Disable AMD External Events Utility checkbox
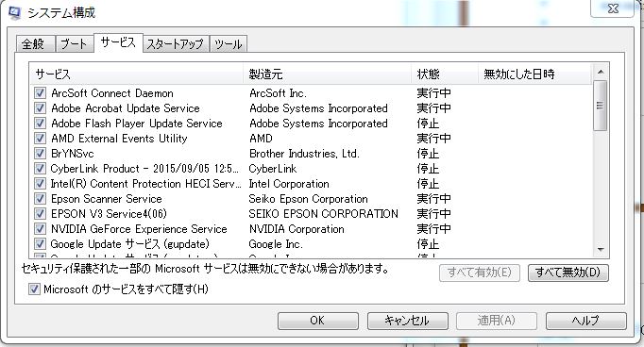 (40, 139)
